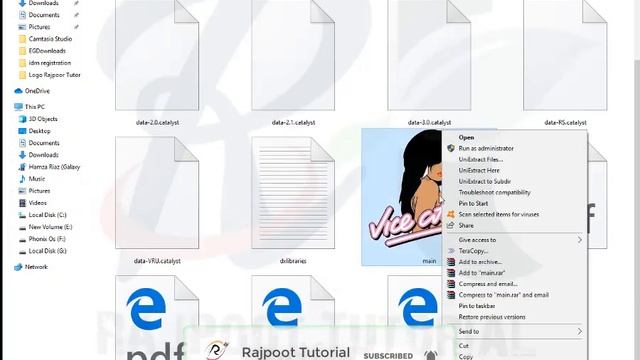
Task: Click the antivirus icon beside Scan selected items
Action: pos(451,214)
